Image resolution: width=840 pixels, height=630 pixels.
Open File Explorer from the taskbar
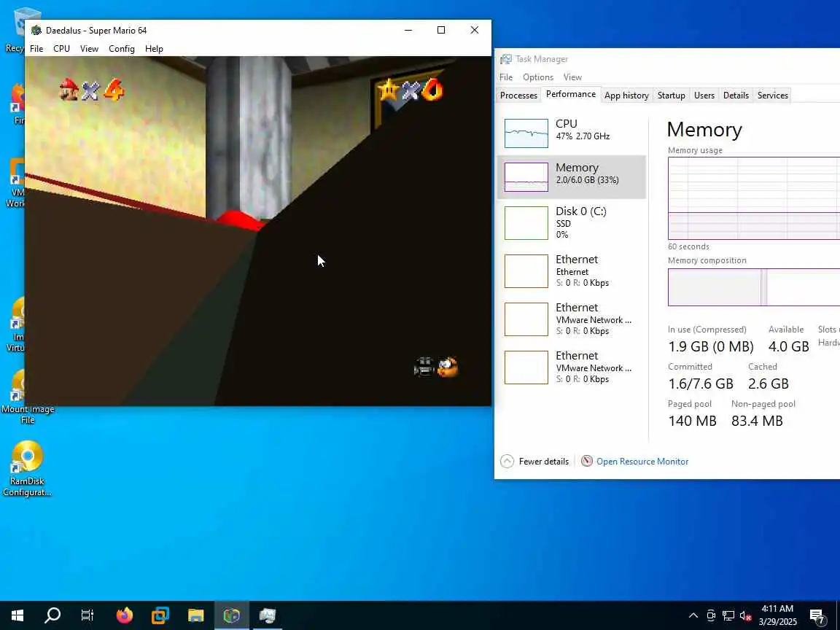pyautogui.click(x=196, y=615)
